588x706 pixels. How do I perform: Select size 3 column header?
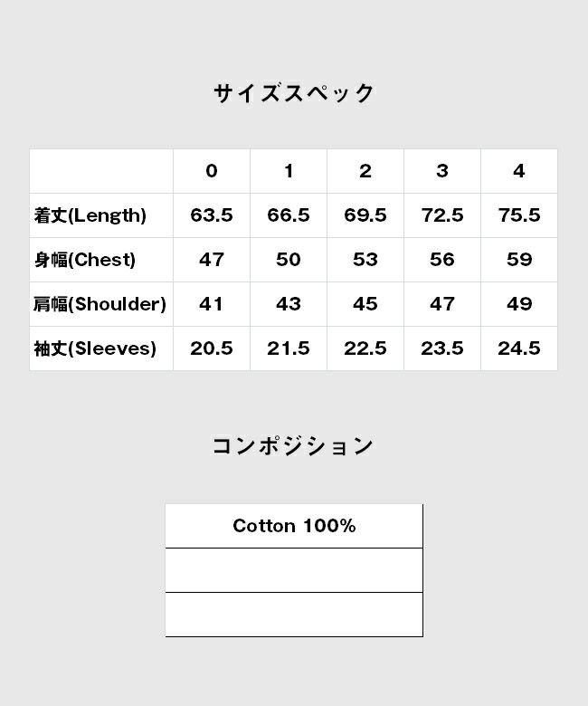tap(442, 171)
